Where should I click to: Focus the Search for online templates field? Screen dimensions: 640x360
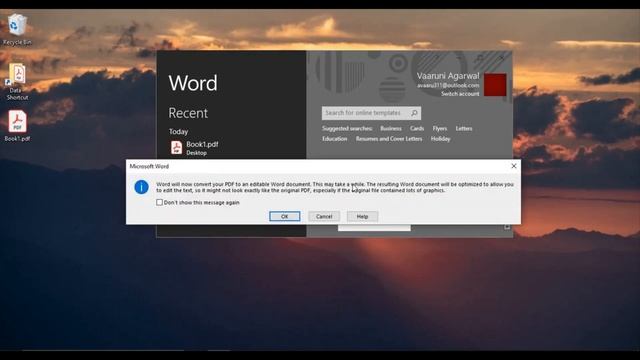pos(371,113)
